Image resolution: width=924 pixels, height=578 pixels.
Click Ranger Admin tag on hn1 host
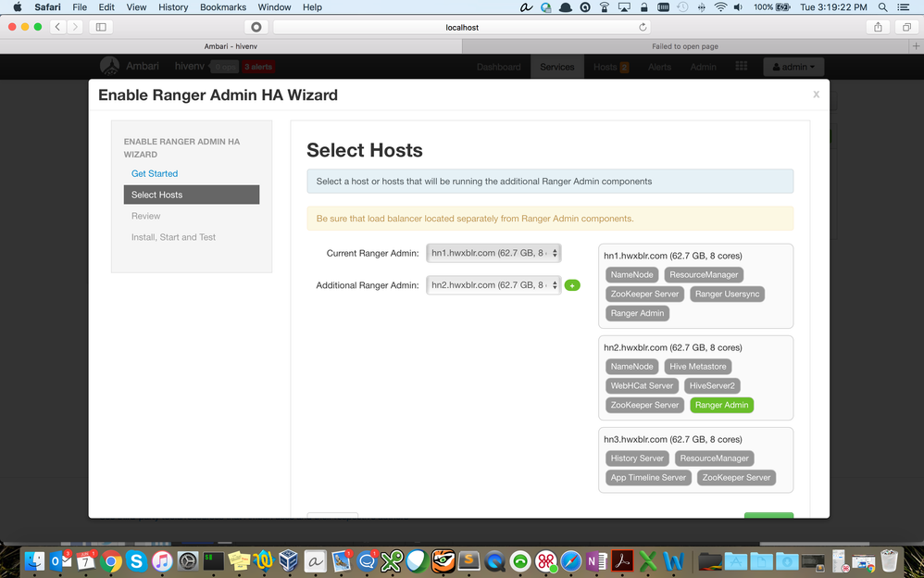[637, 313]
